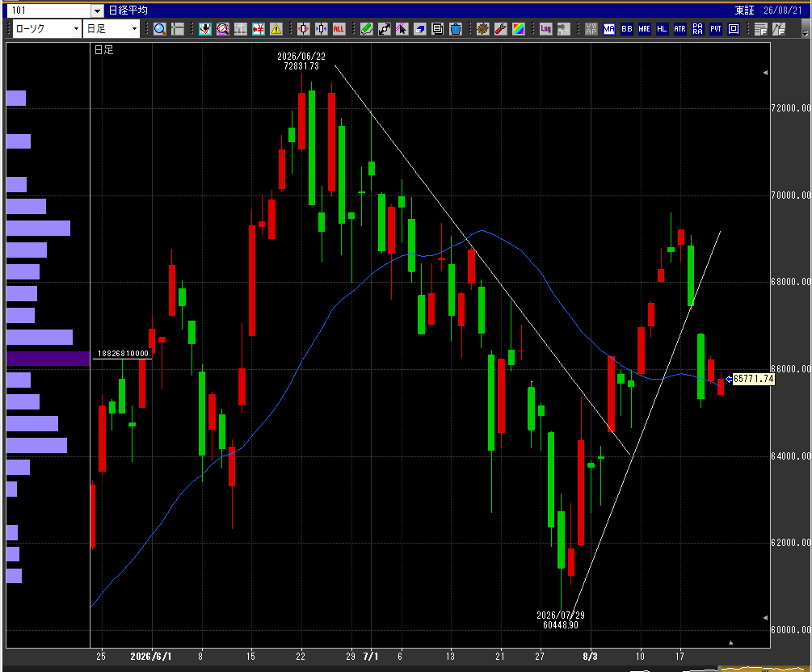Click the 日経平均 title text
Screen dimensions: 812x672
tap(128, 10)
